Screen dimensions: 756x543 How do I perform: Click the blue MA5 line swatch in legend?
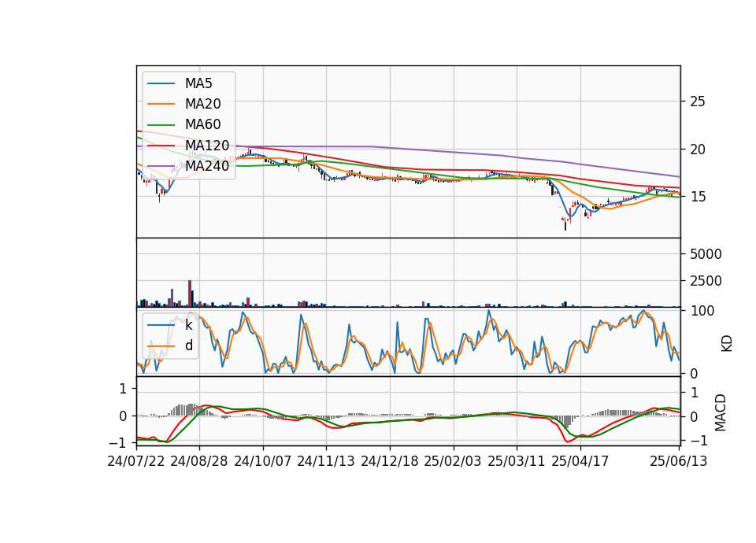click(161, 84)
